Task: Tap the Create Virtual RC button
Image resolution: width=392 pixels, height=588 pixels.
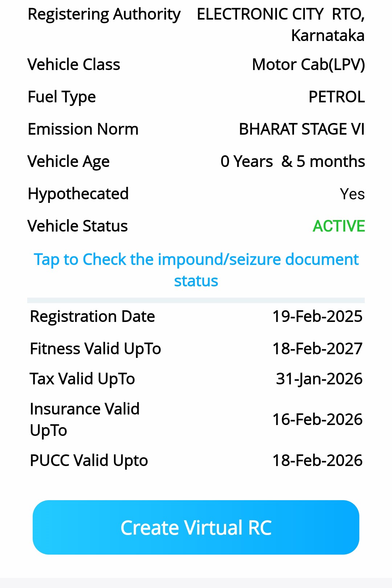Action: pos(196,527)
